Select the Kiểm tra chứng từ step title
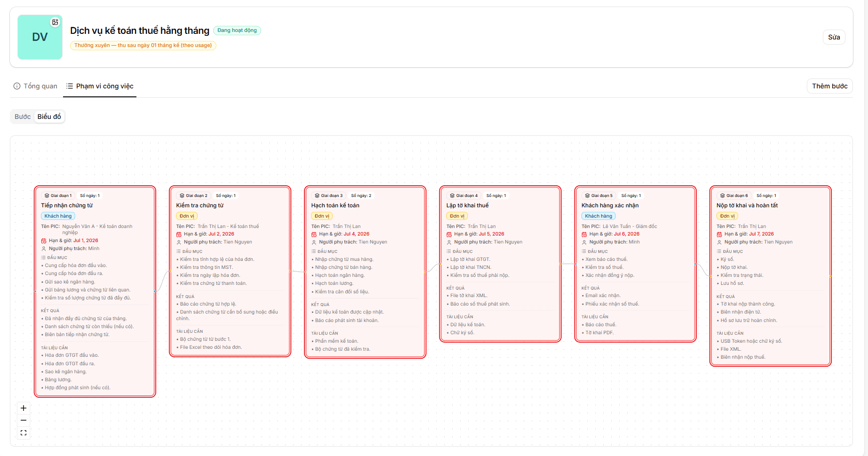 tap(199, 205)
